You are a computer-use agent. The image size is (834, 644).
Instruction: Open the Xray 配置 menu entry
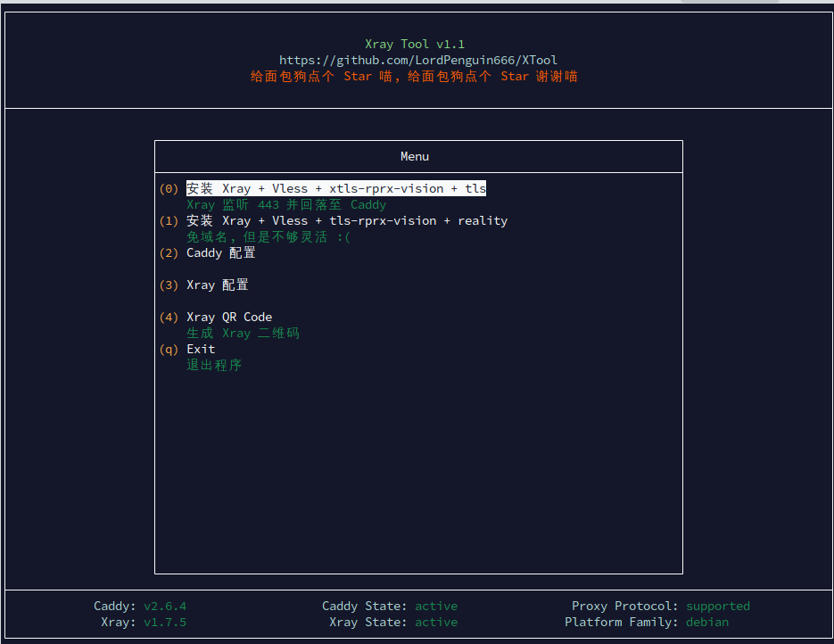(217, 285)
